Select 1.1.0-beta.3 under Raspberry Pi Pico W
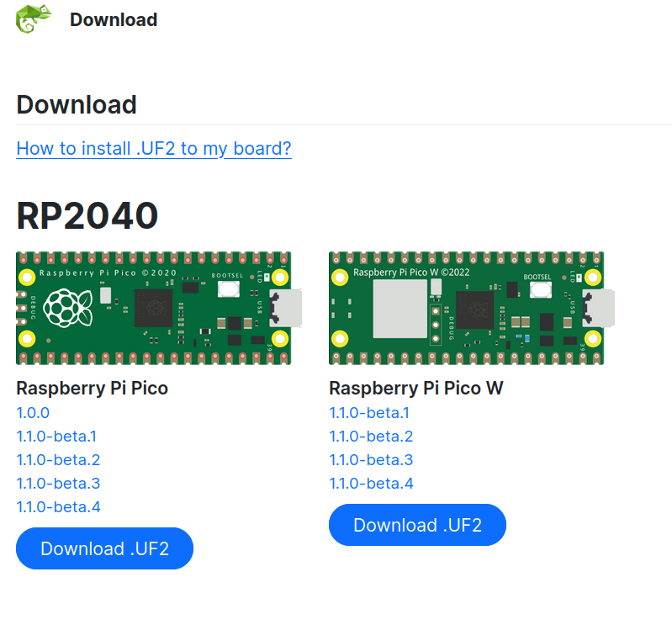 (x=371, y=460)
